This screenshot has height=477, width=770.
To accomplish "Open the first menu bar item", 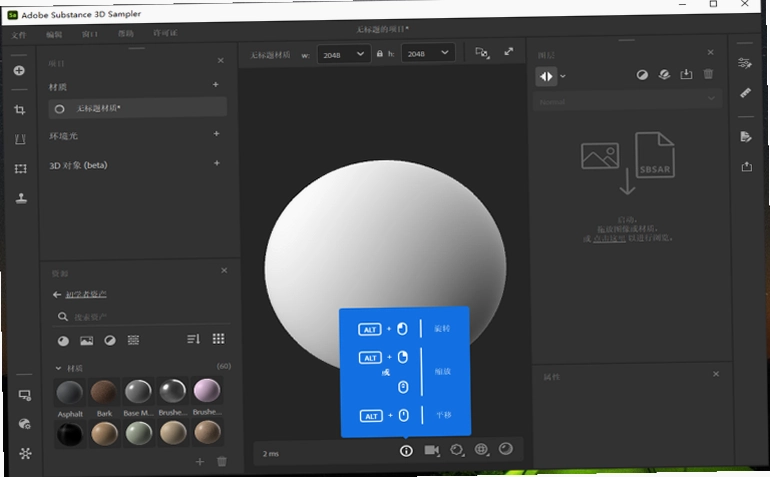I will (x=19, y=35).
